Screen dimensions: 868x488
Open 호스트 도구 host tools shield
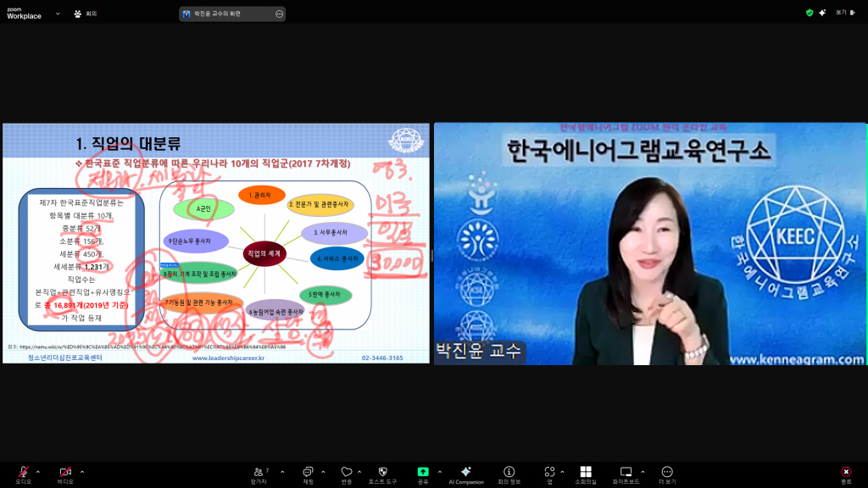point(382,474)
